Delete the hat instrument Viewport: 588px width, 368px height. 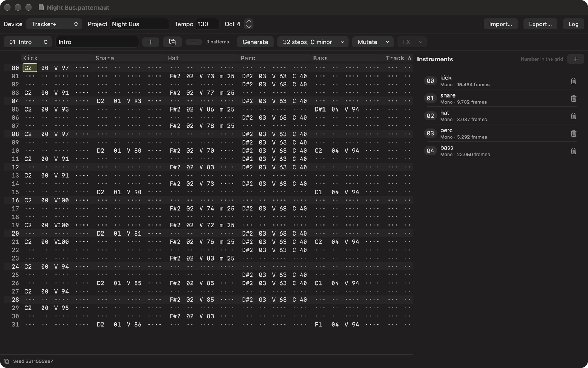[573, 116]
